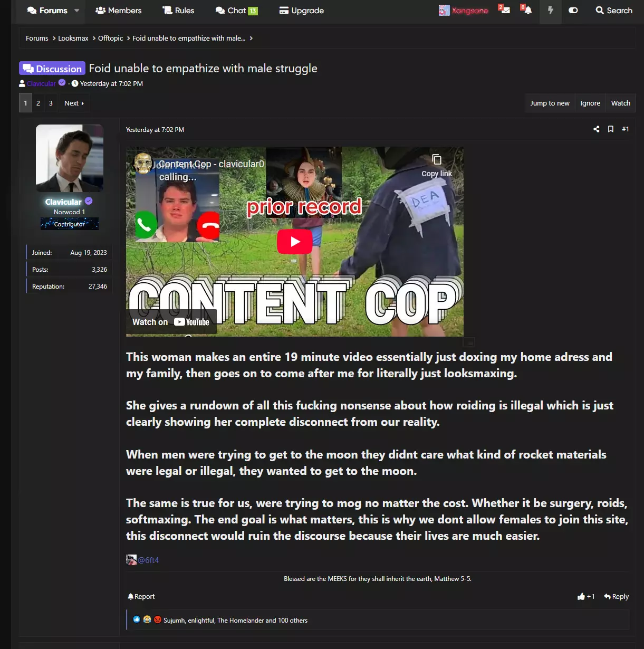This screenshot has height=649, width=644.
Task: Open the #1 post permalink
Action: 625,129
